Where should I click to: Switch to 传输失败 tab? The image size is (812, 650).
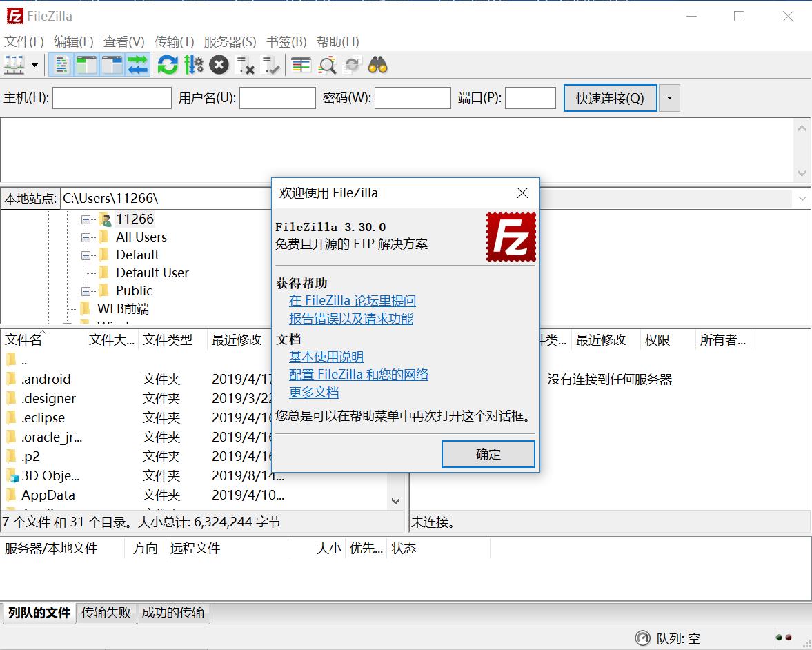pyautogui.click(x=106, y=613)
